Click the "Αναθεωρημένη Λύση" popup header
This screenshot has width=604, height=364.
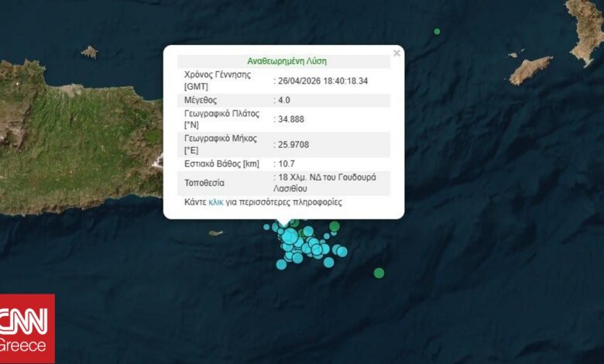click(x=283, y=60)
